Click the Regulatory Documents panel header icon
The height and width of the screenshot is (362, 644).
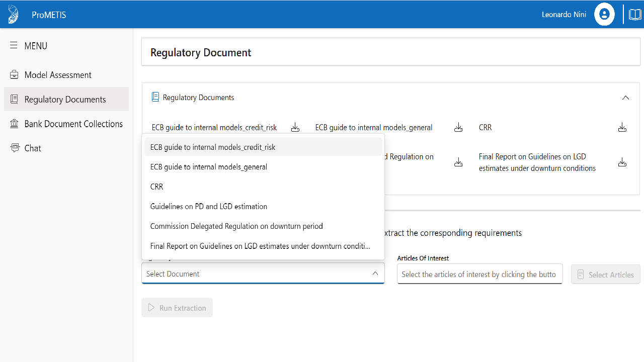coord(155,97)
